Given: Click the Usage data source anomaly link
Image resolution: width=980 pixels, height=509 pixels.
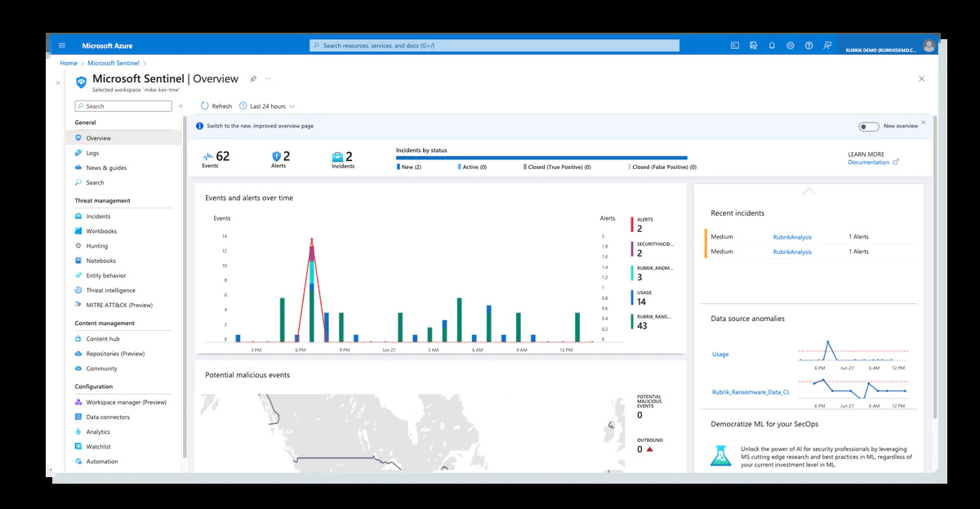Looking at the screenshot, I should tap(719, 355).
